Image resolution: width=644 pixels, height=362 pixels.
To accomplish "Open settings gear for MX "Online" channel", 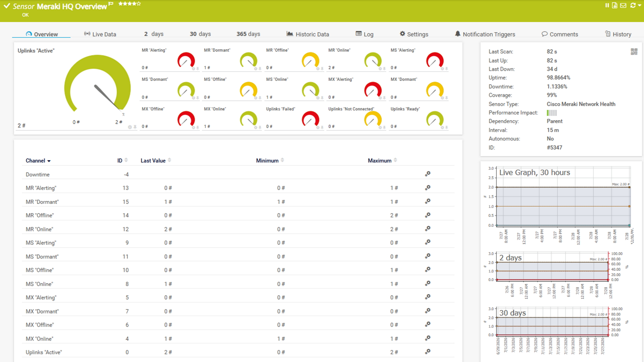I will (428, 338).
